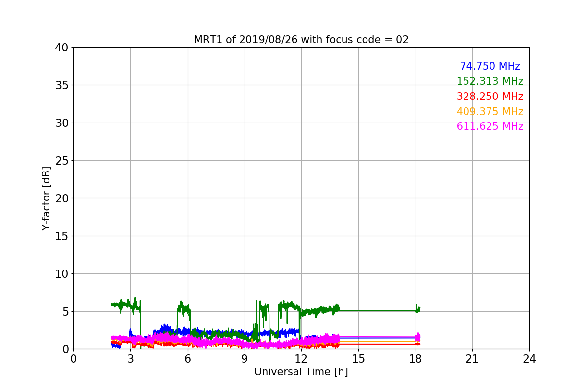The height and width of the screenshot is (392, 588).
Task: Click the x-axis tick label '24'
Action: [x=529, y=359]
